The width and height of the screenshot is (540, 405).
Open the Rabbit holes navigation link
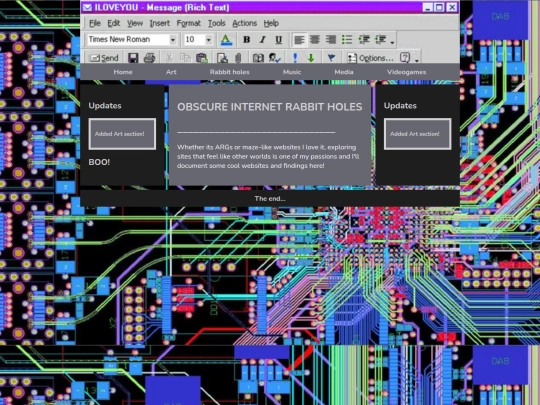pyautogui.click(x=230, y=72)
